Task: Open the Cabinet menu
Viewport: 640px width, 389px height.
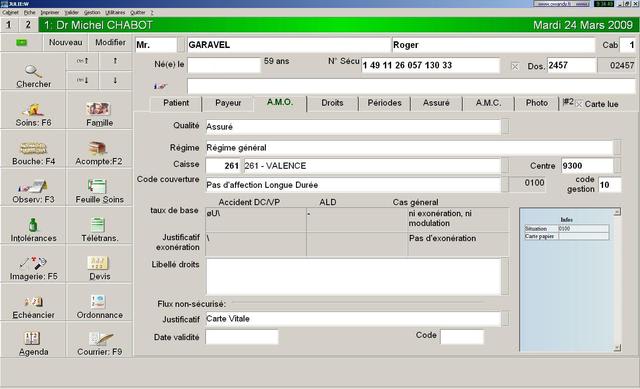Action: [x=10, y=13]
